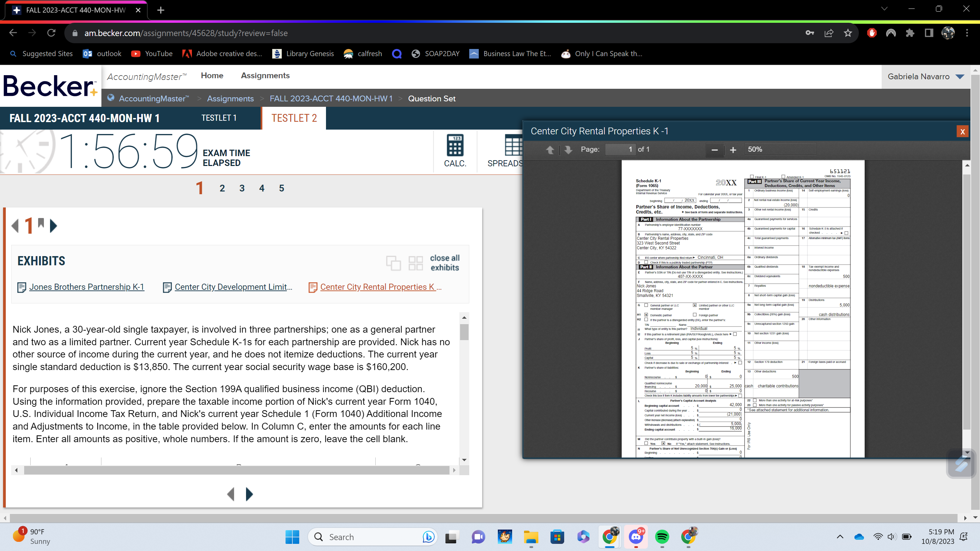Viewport: 980px width, 551px height.
Task: Zoom in the K-1 PDF with plus icon
Action: point(734,150)
